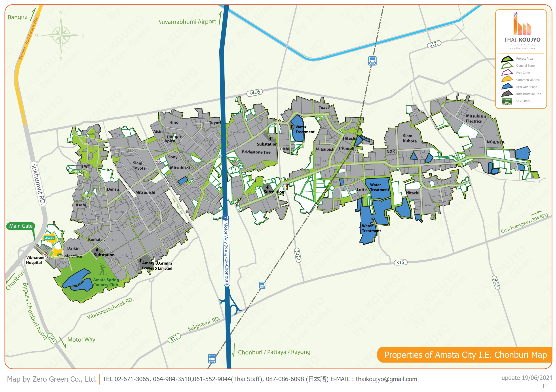Click the Vibharam Hospital label
556x392 pixels.
(35, 260)
